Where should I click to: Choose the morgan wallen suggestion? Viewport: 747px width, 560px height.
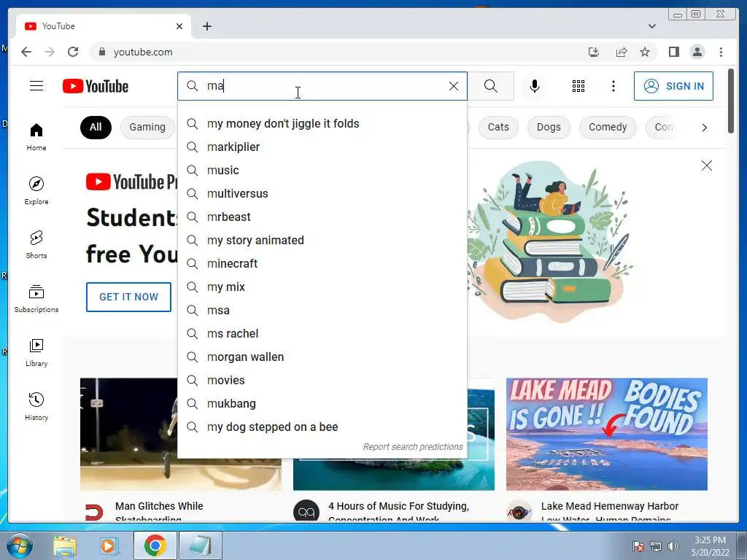point(322,357)
